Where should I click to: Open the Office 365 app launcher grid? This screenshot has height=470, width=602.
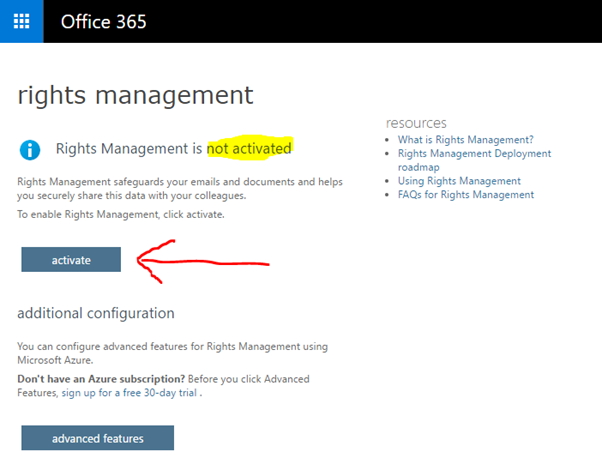[x=22, y=21]
